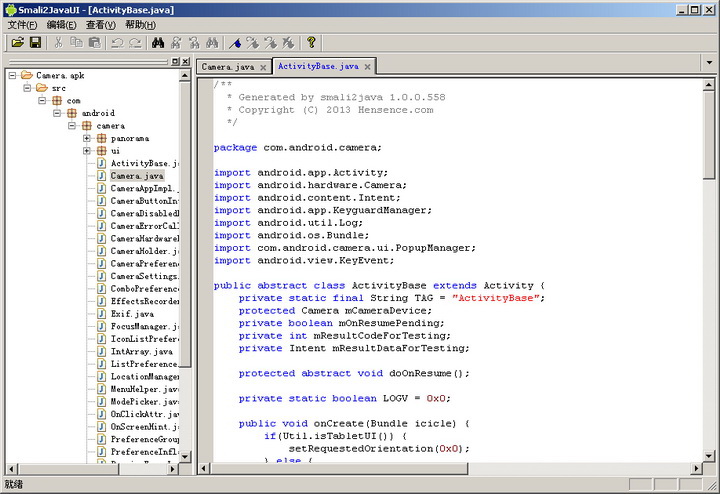This screenshot has width=720, height=494.
Task: Click the Cut scissors toolbar icon
Action: pyautogui.click(x=58, y=43)
